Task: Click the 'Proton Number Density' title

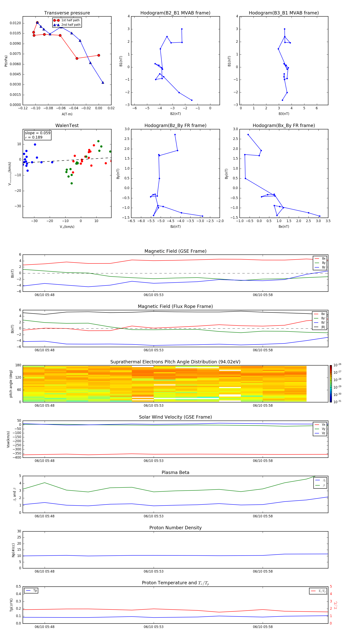Action: pyautogui.click(x=175, y=528)
